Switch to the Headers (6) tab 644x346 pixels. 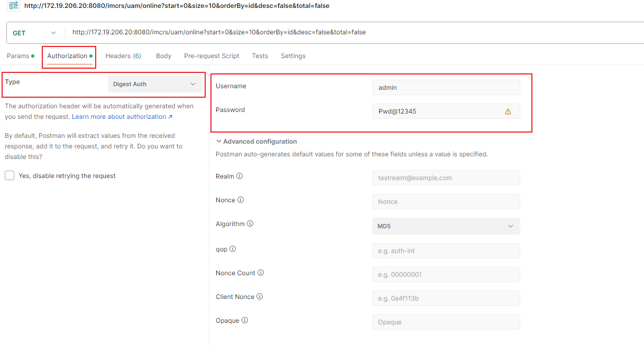(123, 56)
